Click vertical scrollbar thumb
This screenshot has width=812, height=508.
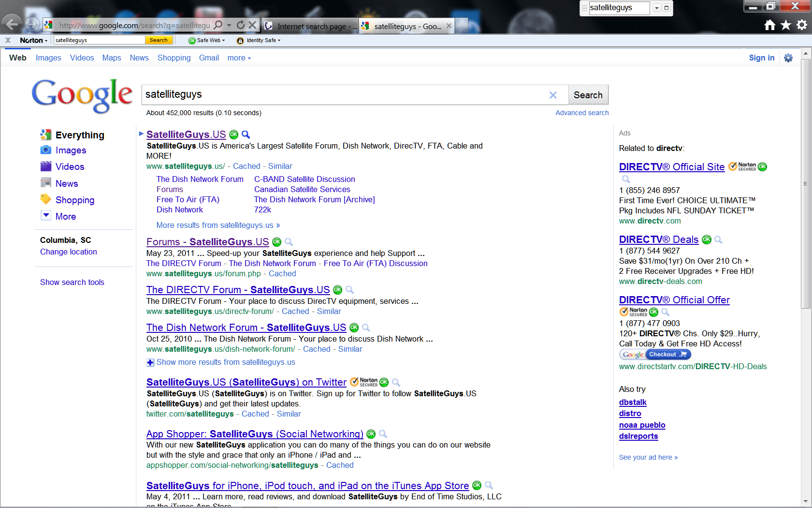click(x=805, y=184)
